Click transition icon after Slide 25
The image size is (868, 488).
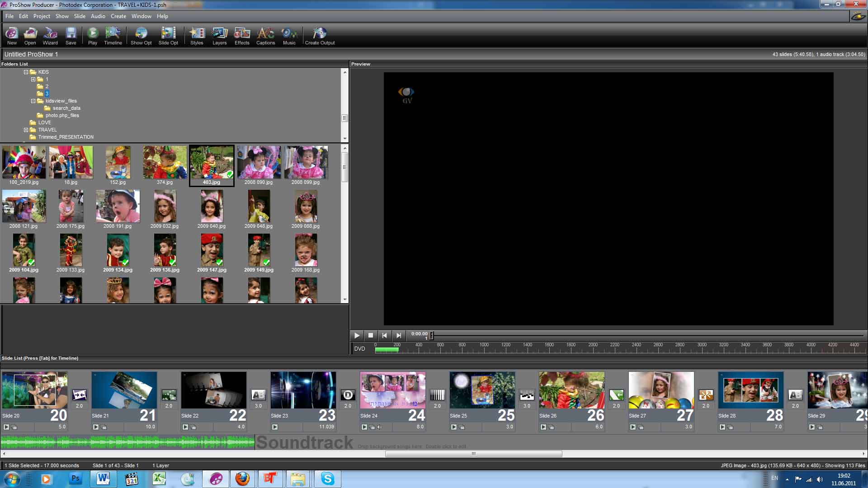coord(527,395)
